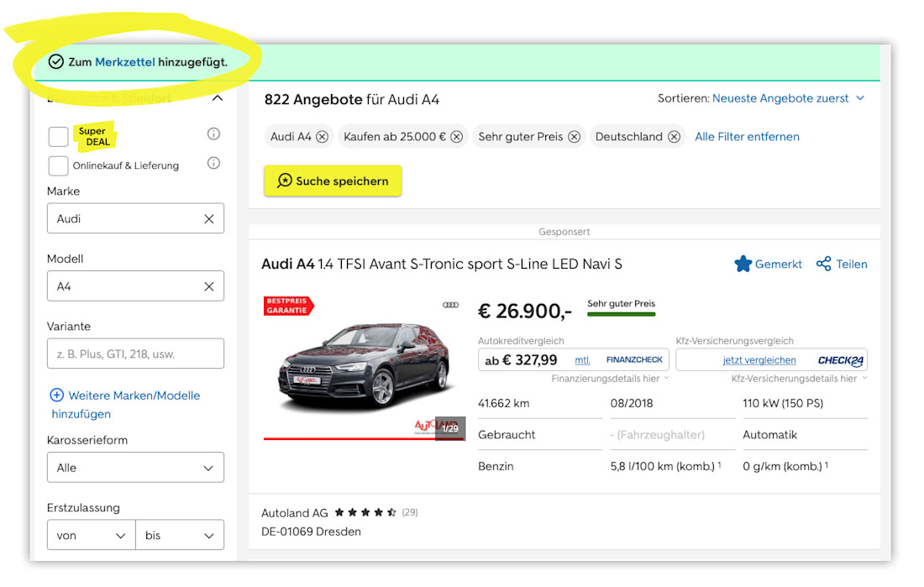Click the Variante input field
The image size is (924, 587).
pyautogui.click(x=135, y=354)
